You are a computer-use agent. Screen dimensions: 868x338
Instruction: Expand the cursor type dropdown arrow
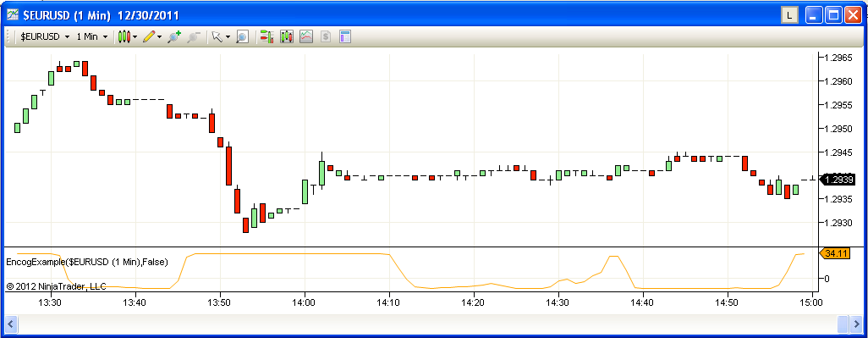[227, 37]
